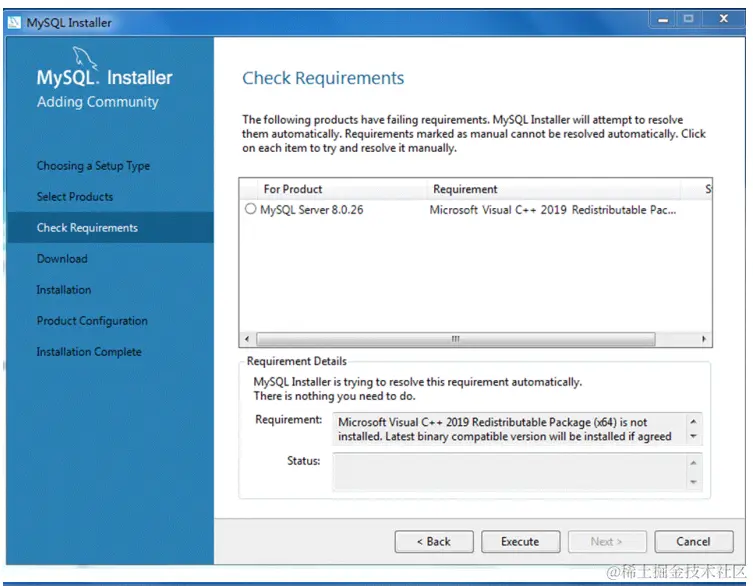Click the horizontal scrollbar left arrow
753x586 pixels.
247,339
